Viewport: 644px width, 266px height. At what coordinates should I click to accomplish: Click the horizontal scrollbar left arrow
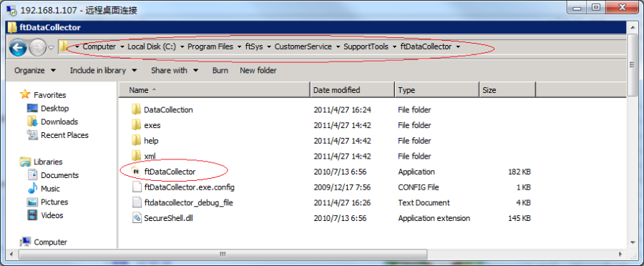pyautogui.click(x=11, y=255)
